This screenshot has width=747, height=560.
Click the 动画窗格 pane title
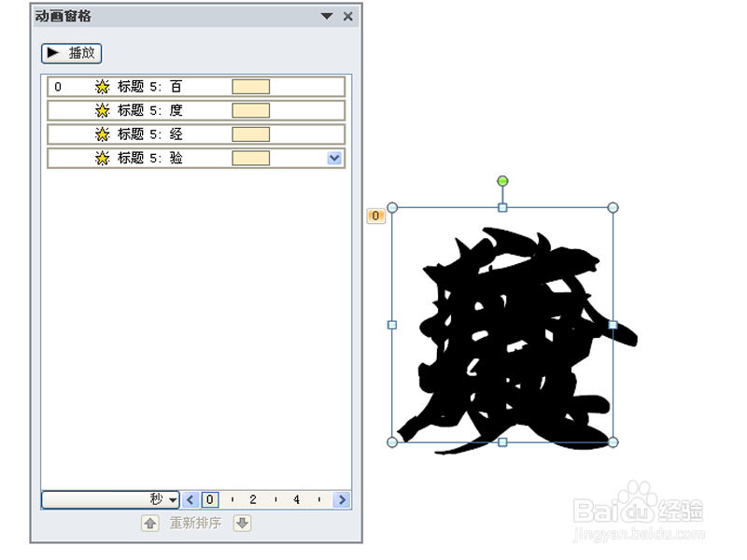[x=63, y=16]
